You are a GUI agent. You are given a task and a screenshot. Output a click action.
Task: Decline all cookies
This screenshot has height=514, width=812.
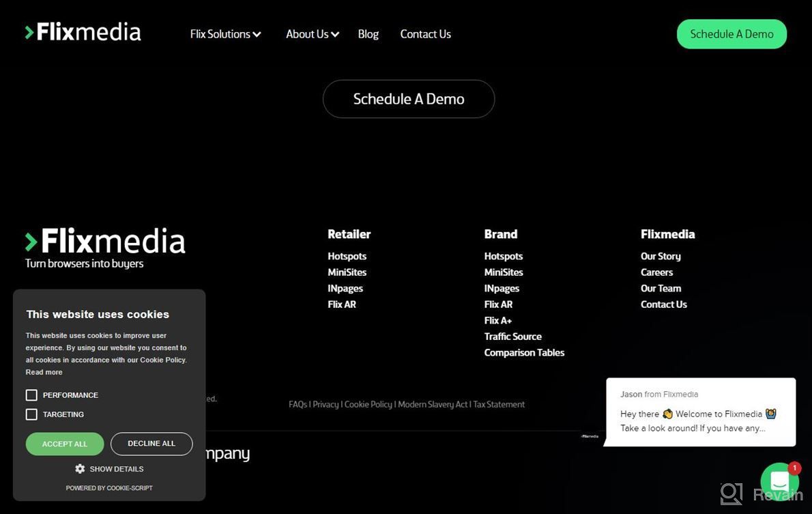click(x=151, y=444)
